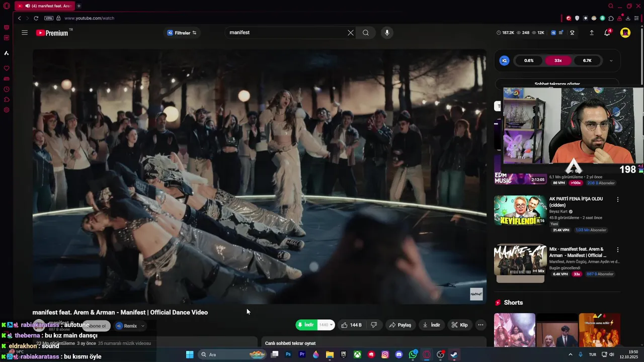Open Opera extensions puzzle icon in toolbar
The height and width of the screenshot is (362, 644).
[611, 18]
